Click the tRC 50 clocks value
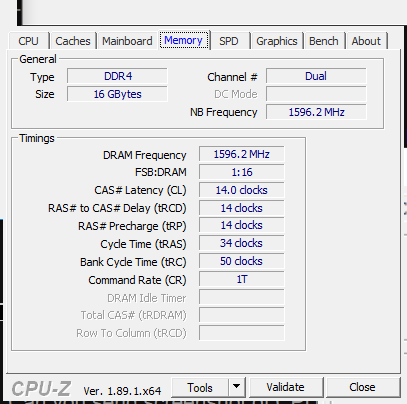Viewport: 407px width, 404px height. tap(242, 261)
